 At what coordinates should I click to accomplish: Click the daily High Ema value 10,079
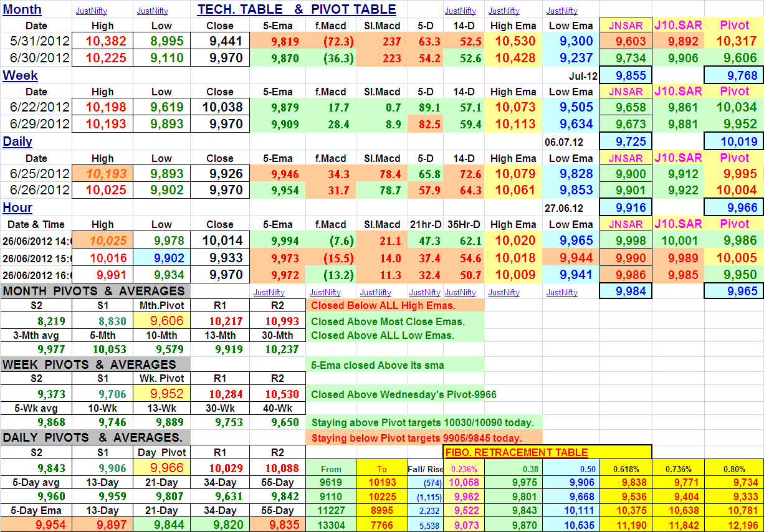click(515, 173)
